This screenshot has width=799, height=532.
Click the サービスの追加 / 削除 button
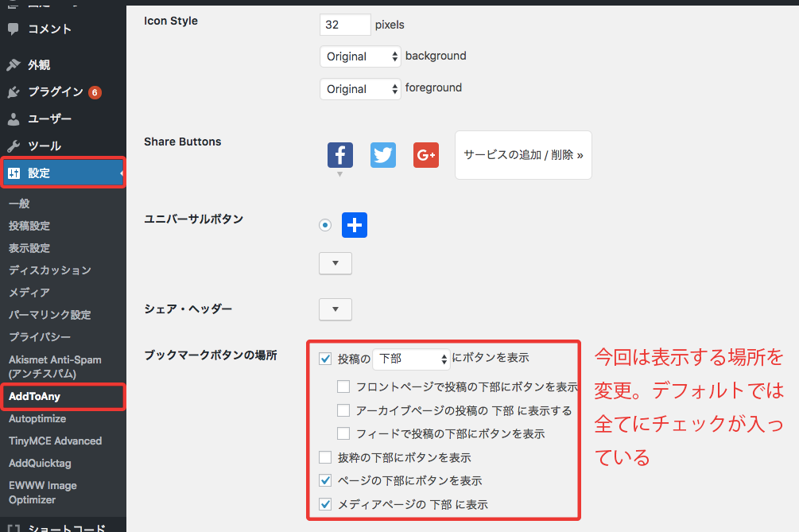(x=523, y=155)
